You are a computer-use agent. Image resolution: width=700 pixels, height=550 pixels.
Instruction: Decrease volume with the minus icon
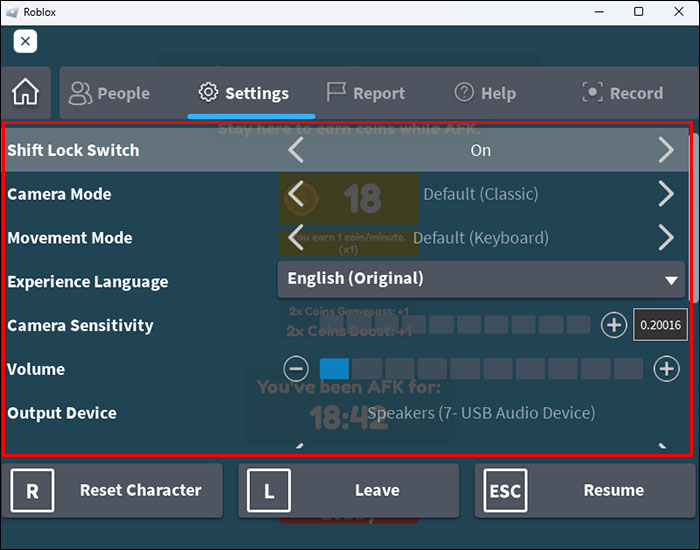click(x=296, y=369)
